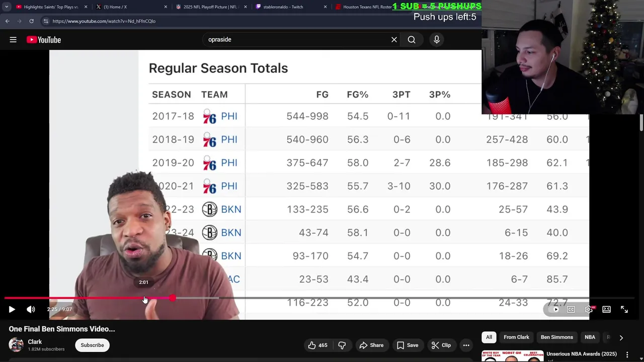
Task: Seek video using the progress bar scrubber
Action: click(x=173, y=298)
